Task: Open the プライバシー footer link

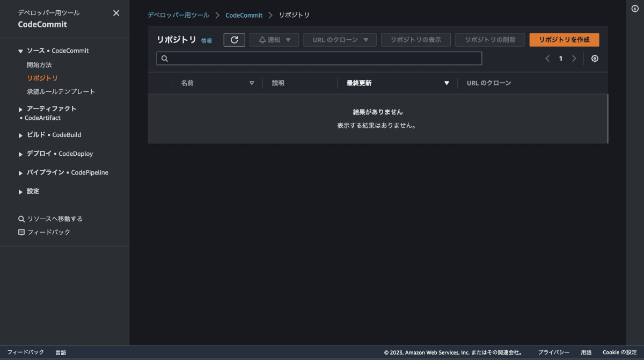Action: point(554,352)
